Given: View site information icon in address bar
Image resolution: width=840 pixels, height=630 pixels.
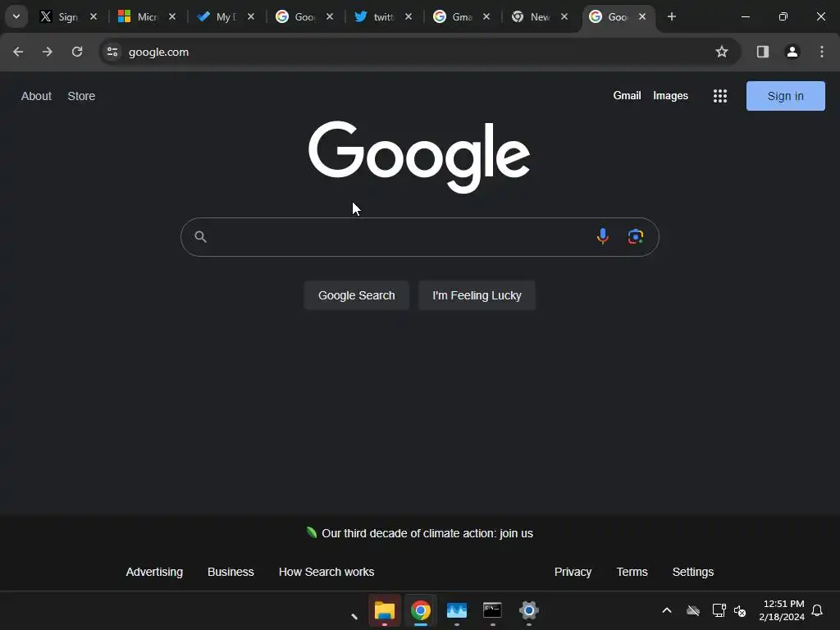Looking at the screenshot, I should [x=112, y=52].
